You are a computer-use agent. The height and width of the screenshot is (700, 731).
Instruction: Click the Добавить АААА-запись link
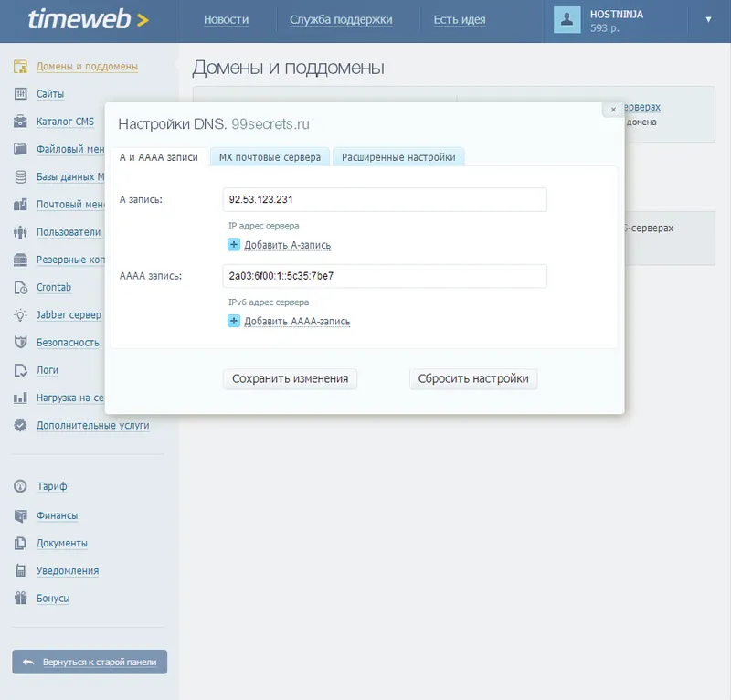pos(297,322)
